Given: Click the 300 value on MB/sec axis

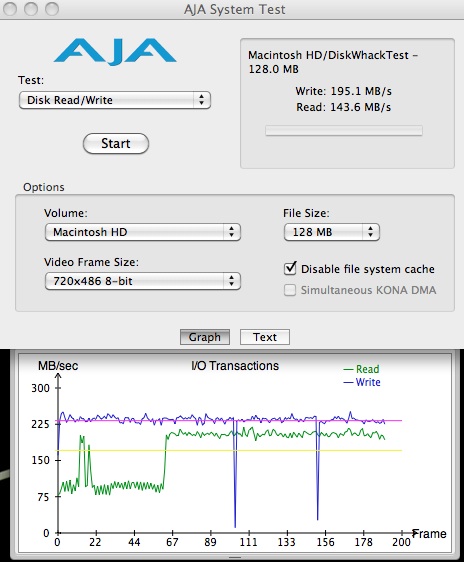Looking at the screenshot, I should pyautogui.click(x=40, y=388).
